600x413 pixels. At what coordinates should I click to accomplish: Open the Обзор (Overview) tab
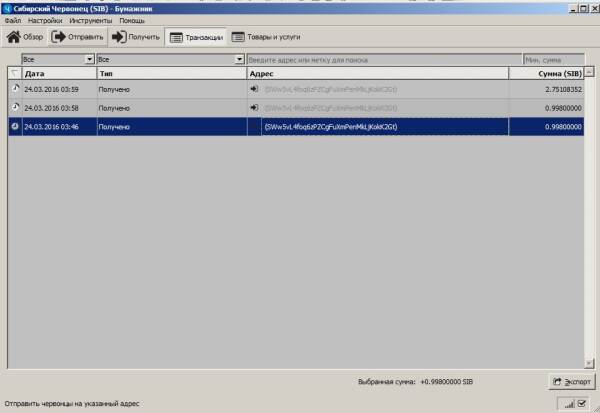[x=25, y=37]
